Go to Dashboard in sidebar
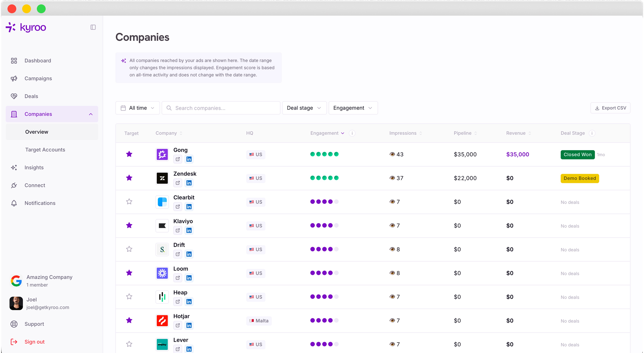This screenshot has width=644, height=353. [52, 61]
